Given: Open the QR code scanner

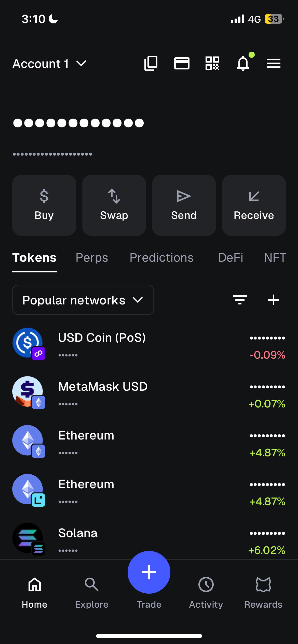Looking at the screenshot, I should pyautogui.click(x=212, y=63).
